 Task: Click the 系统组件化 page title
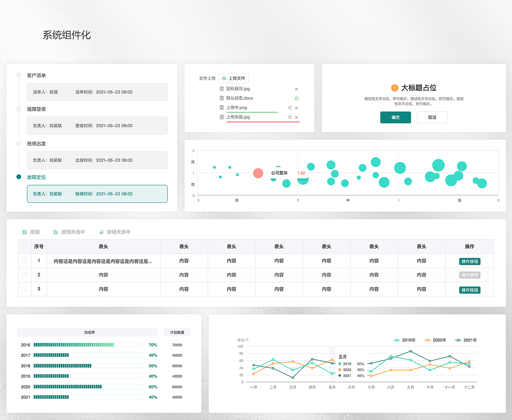point(67,35)
